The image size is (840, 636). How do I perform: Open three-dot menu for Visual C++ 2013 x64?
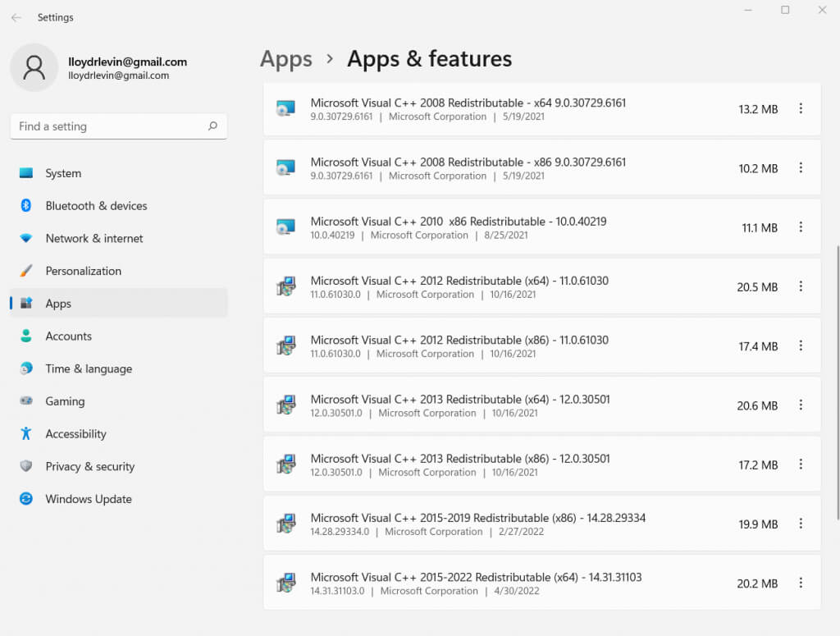801,405
